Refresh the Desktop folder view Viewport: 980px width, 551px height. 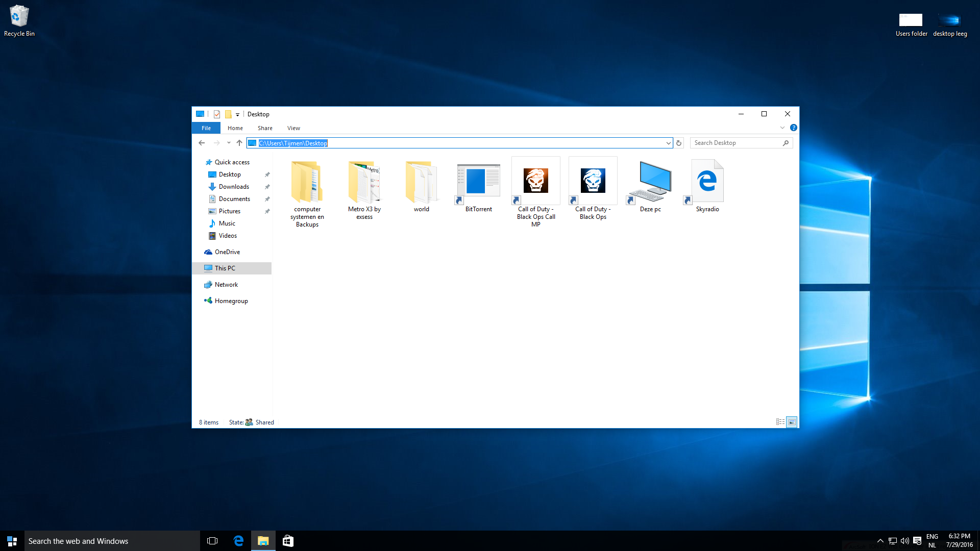(x=679, y=143)
